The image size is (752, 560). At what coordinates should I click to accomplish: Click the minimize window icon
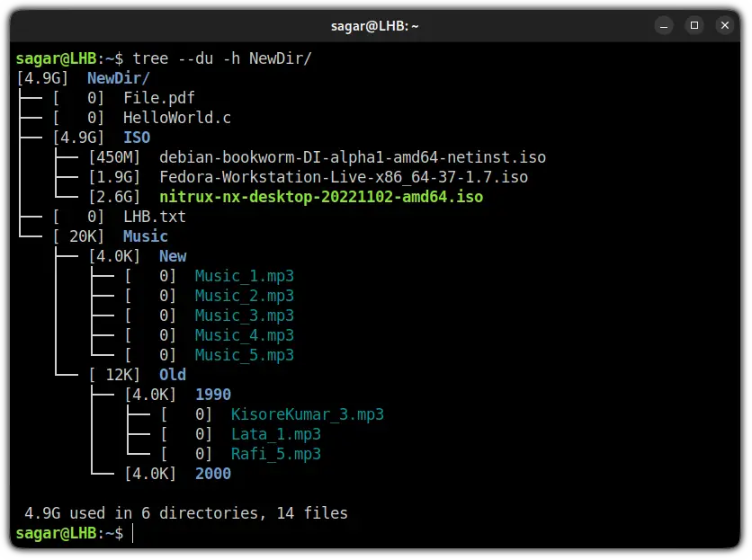(664, 25)
